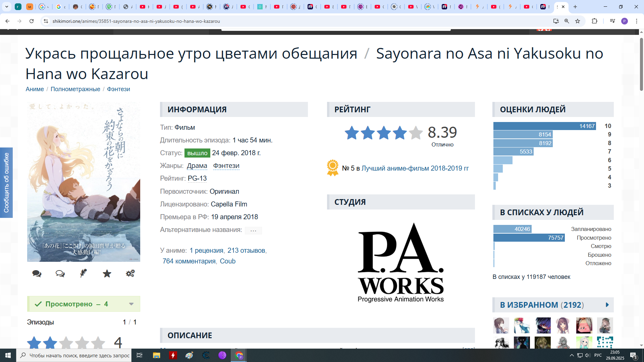Set user rating on fifth gray star
644x362 pixels.
[98, 343]
